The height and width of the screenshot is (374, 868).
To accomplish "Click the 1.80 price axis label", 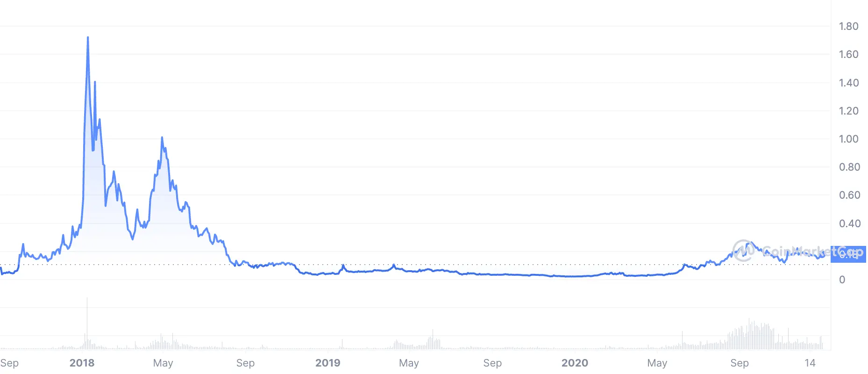I will pyautogui.click(x=849, y=26).
